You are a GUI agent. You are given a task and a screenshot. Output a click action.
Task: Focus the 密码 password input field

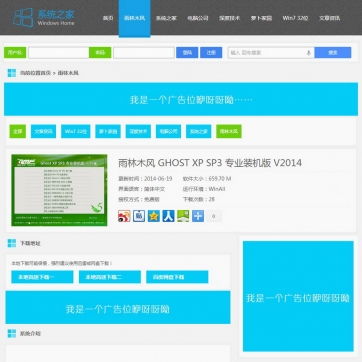tap(144, 53)
